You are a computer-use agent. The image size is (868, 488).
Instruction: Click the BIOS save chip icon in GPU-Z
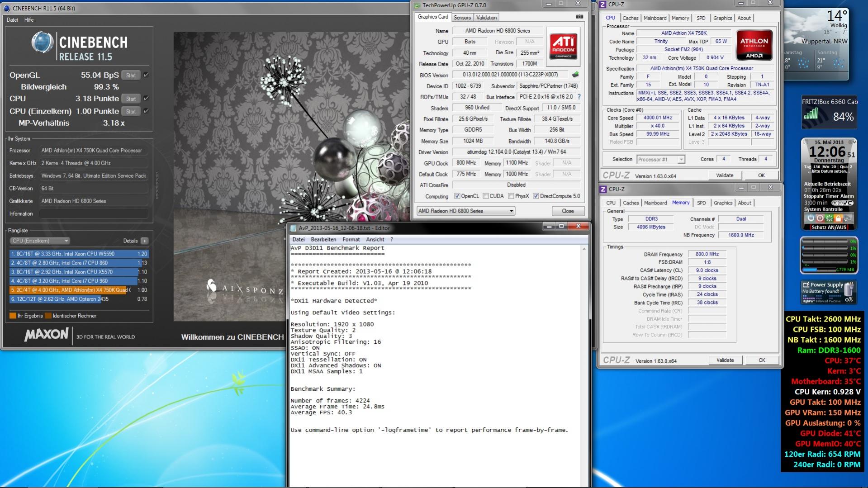pos(575,75)
